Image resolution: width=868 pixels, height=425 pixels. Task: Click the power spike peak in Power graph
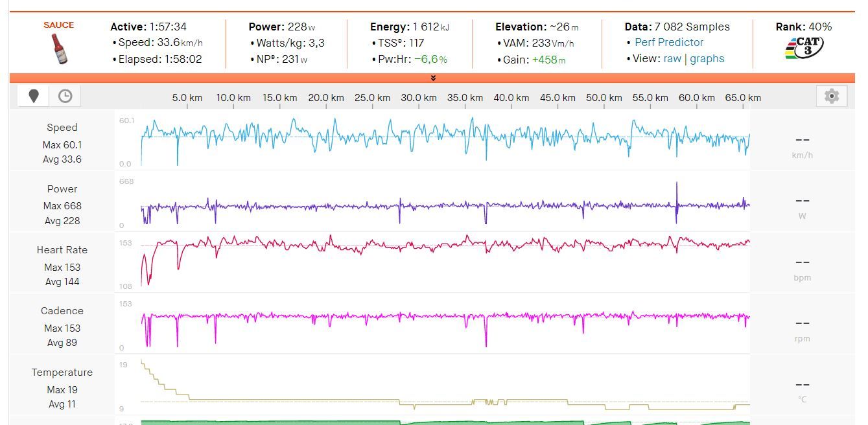676,184
